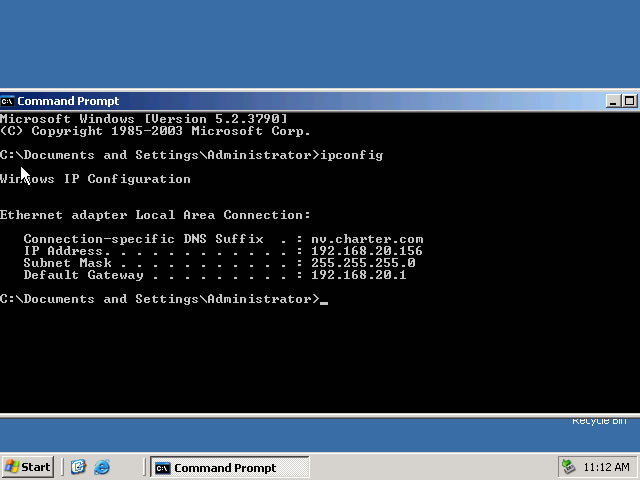The image size is (640, 480).
Task: Click the subnet mask 255.255.255.0
Action: [x=363, y=262]
